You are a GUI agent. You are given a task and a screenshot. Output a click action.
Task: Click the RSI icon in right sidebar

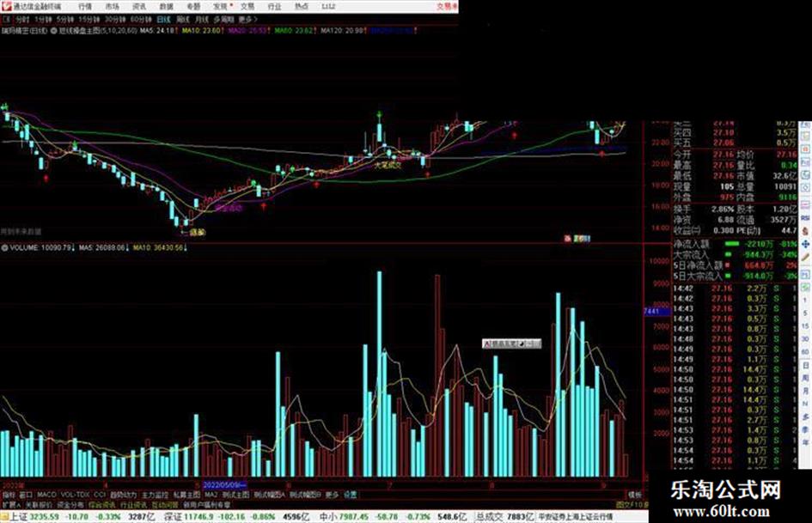pyautogui.click(x=805, y=218)
